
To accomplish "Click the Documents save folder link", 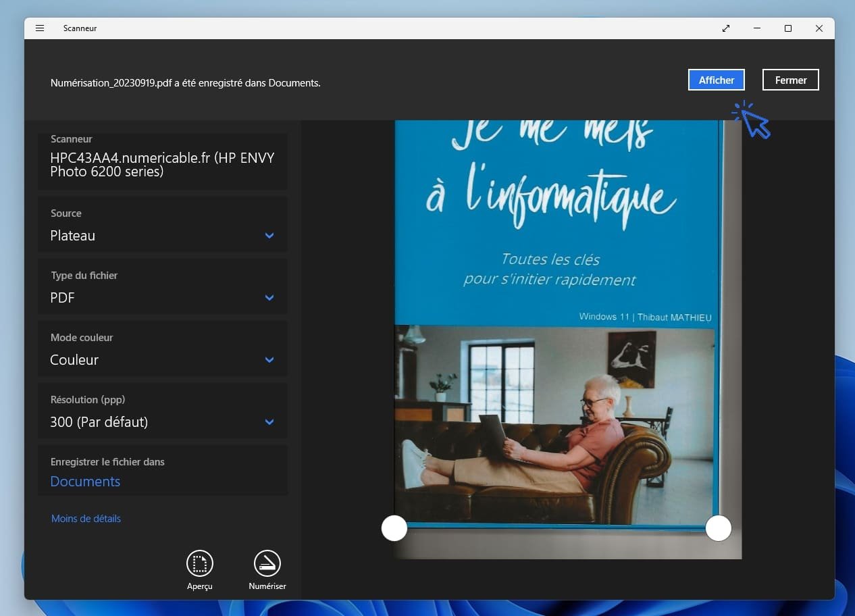I will point(85,482).
